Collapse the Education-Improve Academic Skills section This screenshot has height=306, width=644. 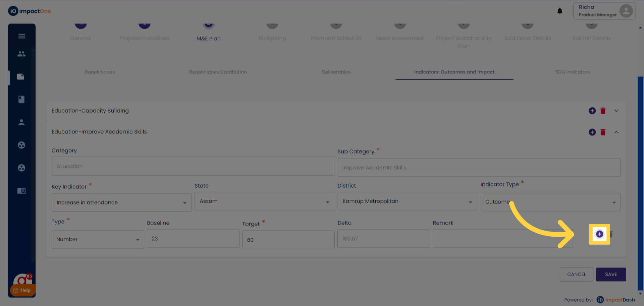(x=616, y=132)
